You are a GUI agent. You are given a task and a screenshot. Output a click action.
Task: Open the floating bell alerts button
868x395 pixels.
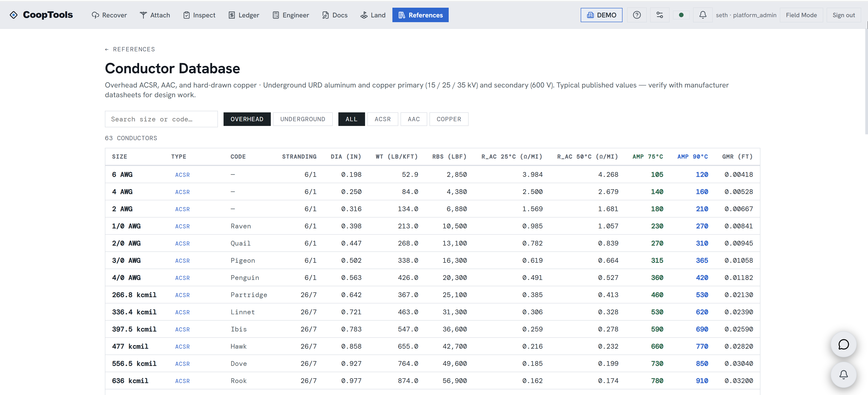[843, 374]
